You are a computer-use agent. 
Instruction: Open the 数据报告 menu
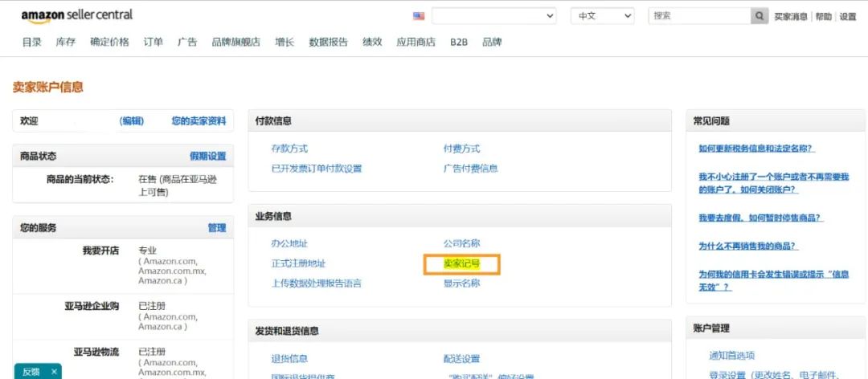click(x=328, y=42)
